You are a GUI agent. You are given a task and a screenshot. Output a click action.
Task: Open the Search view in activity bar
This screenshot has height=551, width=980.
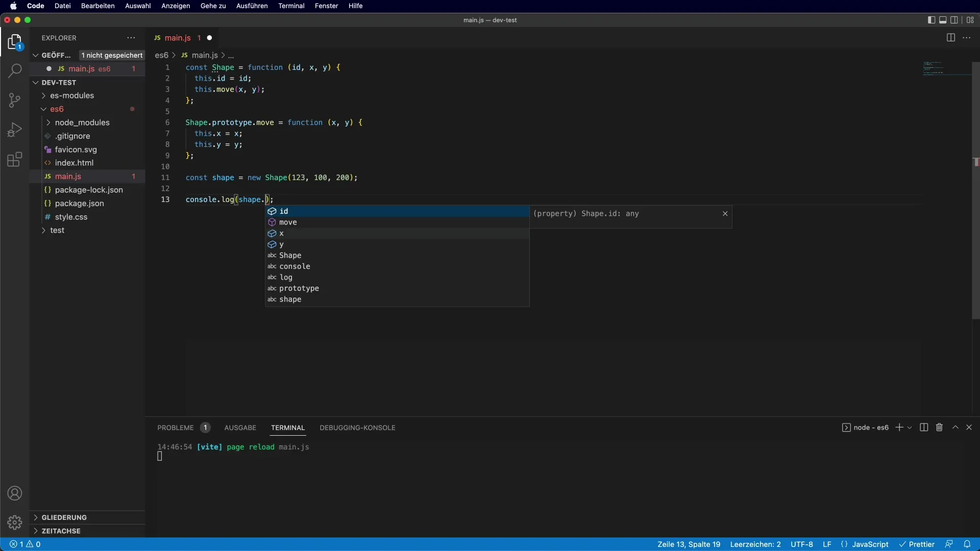(x=15, y=70)
